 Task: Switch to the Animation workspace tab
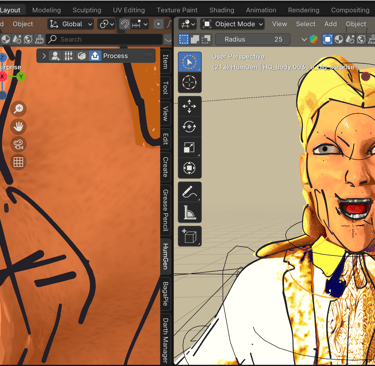click(261, 10)
